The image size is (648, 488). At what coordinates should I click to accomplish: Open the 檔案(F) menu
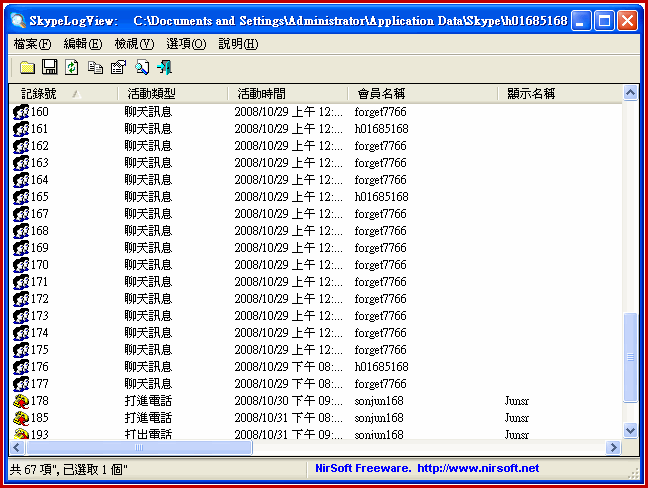click(x=33, y=44)
